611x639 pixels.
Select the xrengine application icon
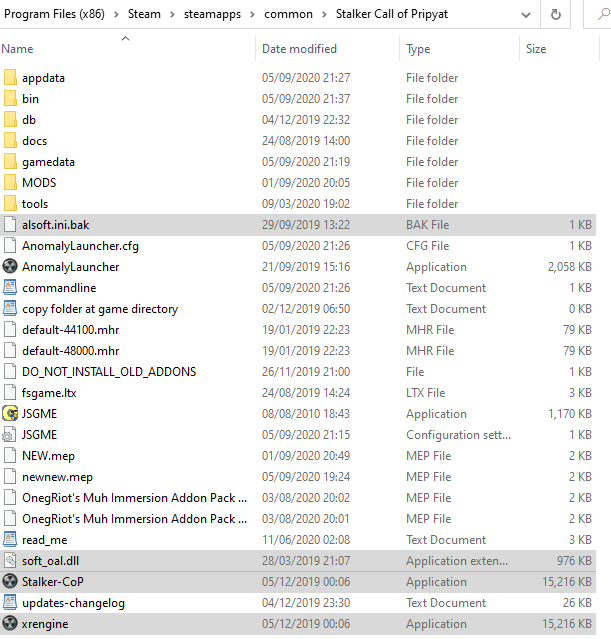point(10,624)
